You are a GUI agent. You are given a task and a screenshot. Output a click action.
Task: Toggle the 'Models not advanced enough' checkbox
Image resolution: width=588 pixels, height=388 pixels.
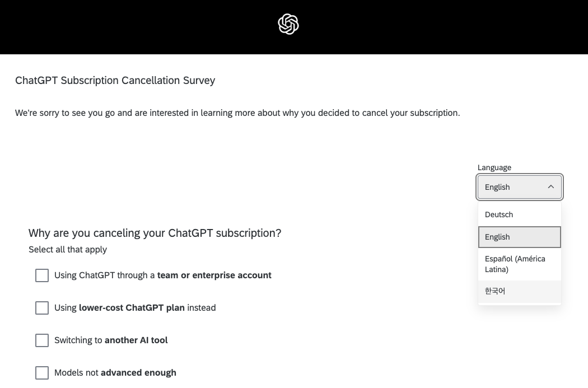click(x=42, y=373)
